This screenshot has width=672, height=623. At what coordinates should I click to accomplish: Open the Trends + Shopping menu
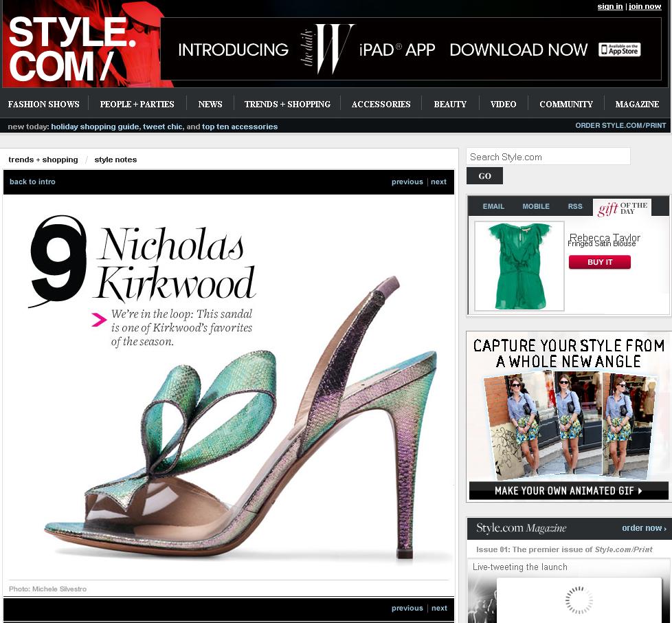[x=287, y=105]
